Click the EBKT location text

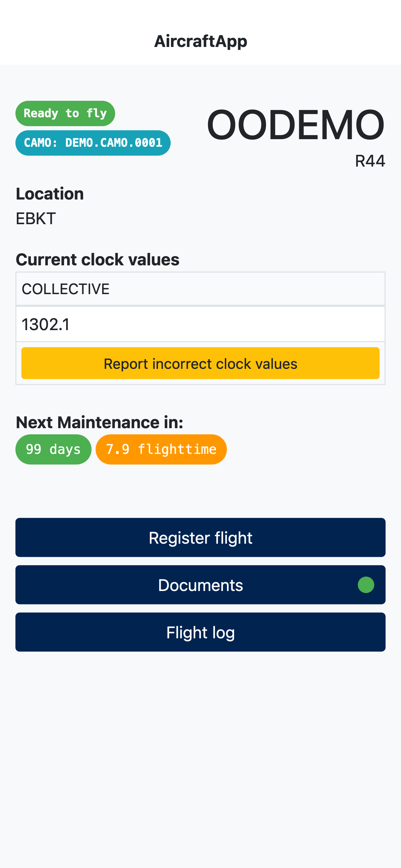pyautogui.click(x=35, y=218)
